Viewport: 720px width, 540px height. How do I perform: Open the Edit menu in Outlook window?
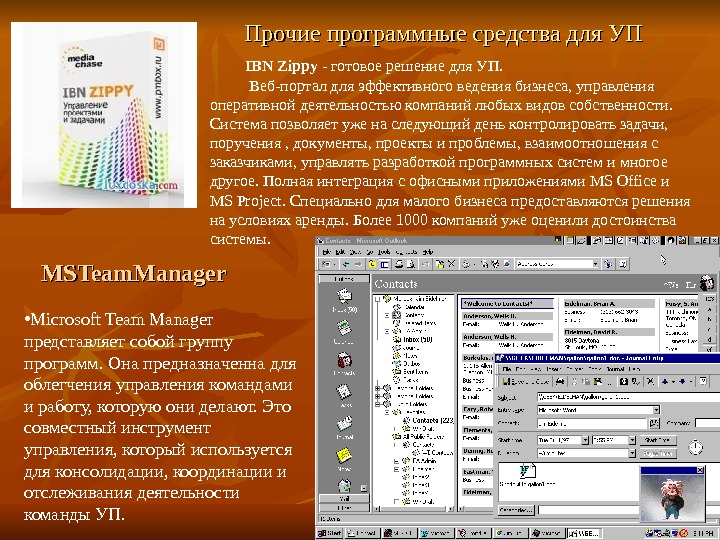tap(340, 252)
